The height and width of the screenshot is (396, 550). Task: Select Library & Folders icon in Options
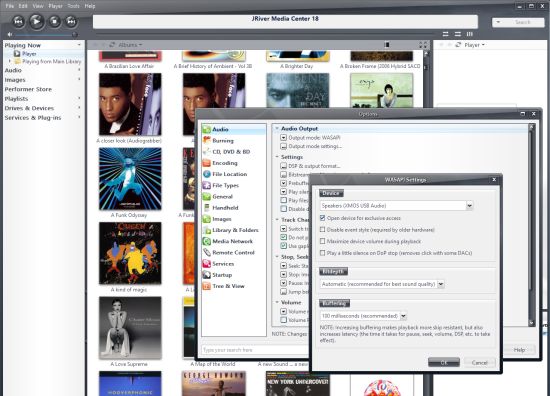(x=207, y=230)
